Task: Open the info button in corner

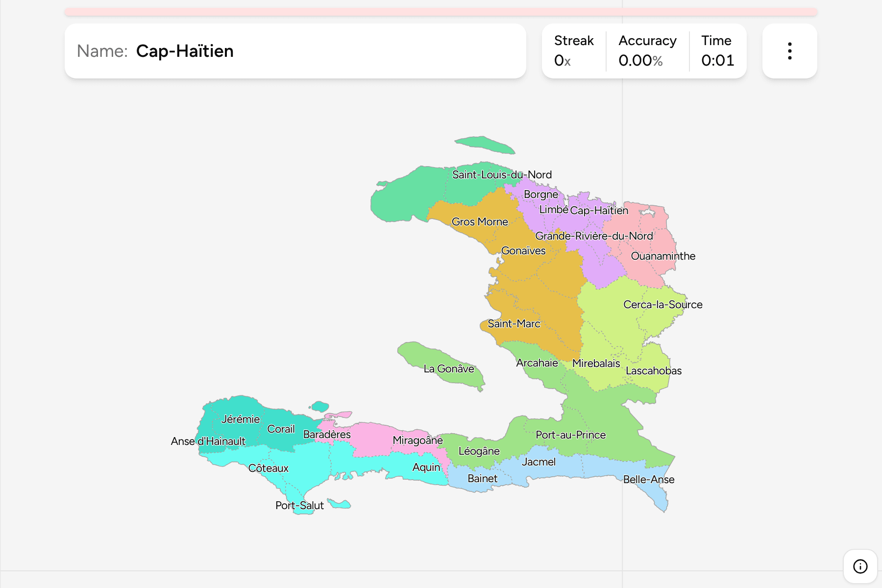Action: [x=860, y=566]
